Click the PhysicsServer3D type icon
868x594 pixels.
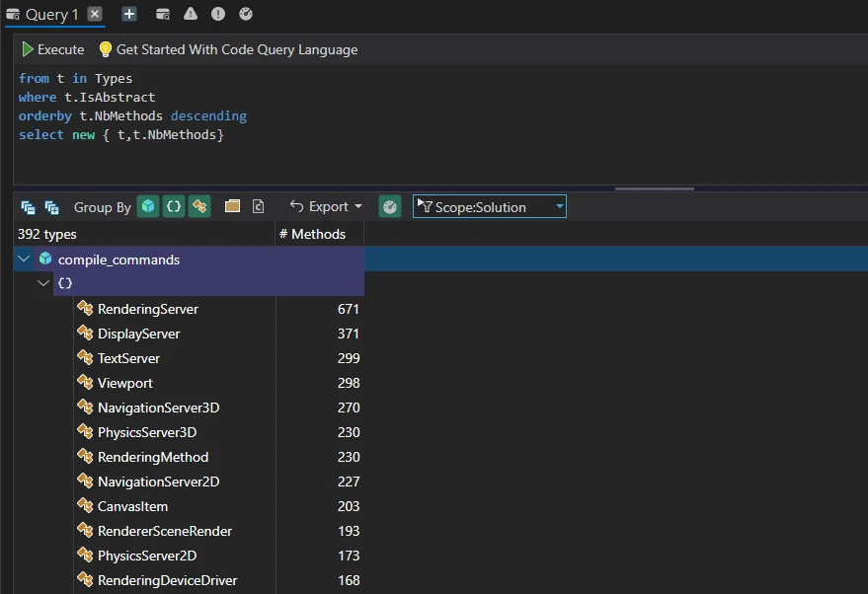tap(85, 431)
